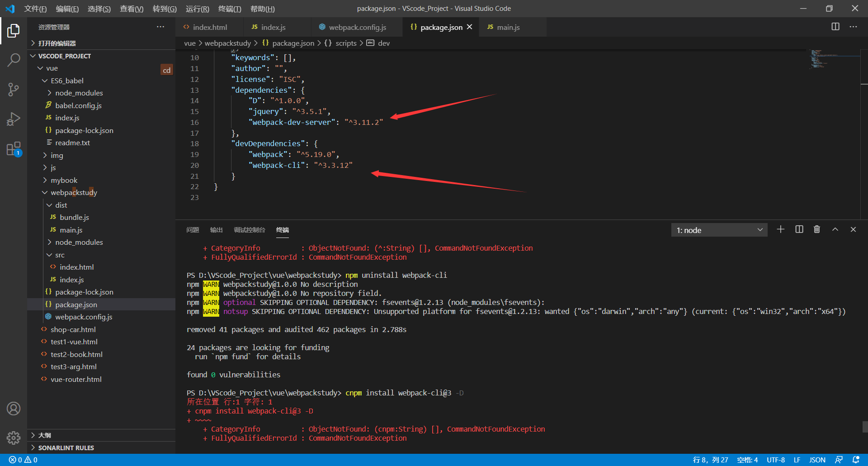Open babel.config.js in the file tree
The height and width of the screenshot is (466, 868).
(x=101, y=105)
